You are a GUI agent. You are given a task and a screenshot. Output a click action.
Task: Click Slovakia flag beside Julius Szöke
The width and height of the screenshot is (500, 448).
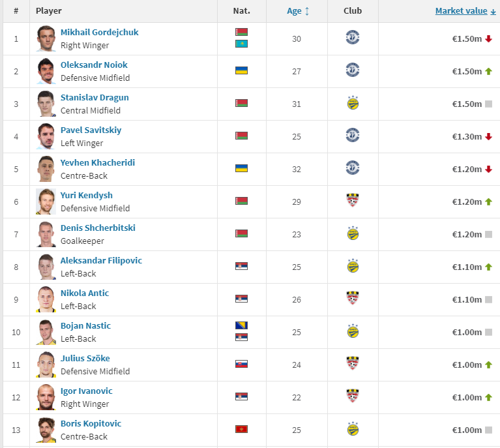(x=241, y=364)
